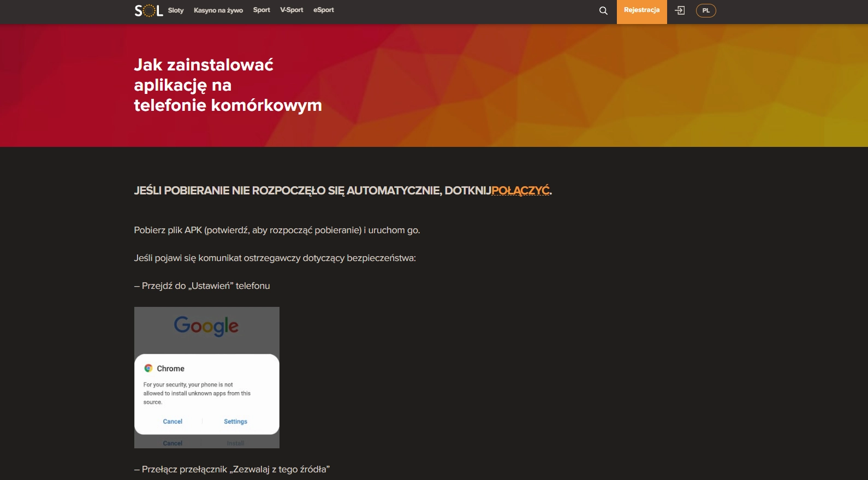The height and width of the screenshot is (480, 868).
Task: Click the orange Rejestracja button
Action: pos(642,11)
